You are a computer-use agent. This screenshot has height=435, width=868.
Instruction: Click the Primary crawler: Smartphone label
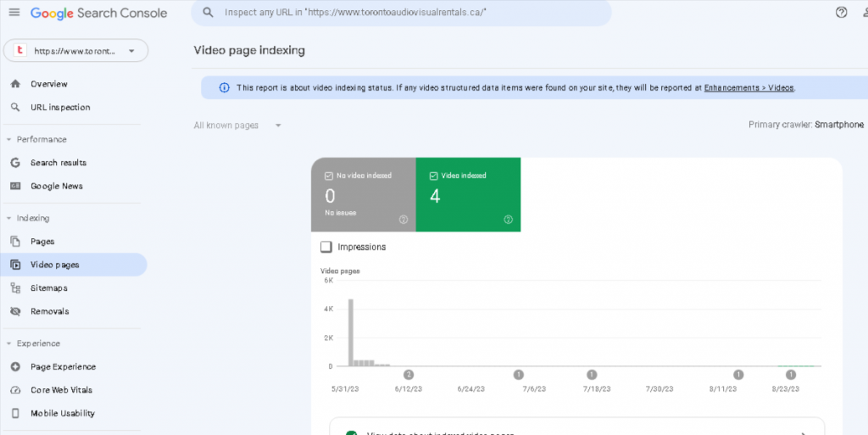[x=806, y=125]
